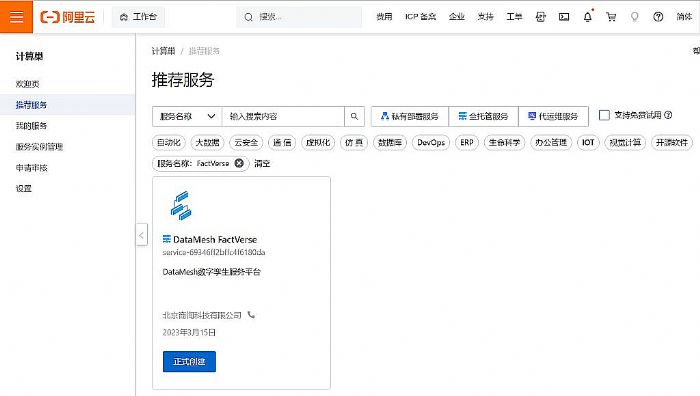Click 计算巢 breadcrumb link
The image size is (700, 396).
[163, 51]
